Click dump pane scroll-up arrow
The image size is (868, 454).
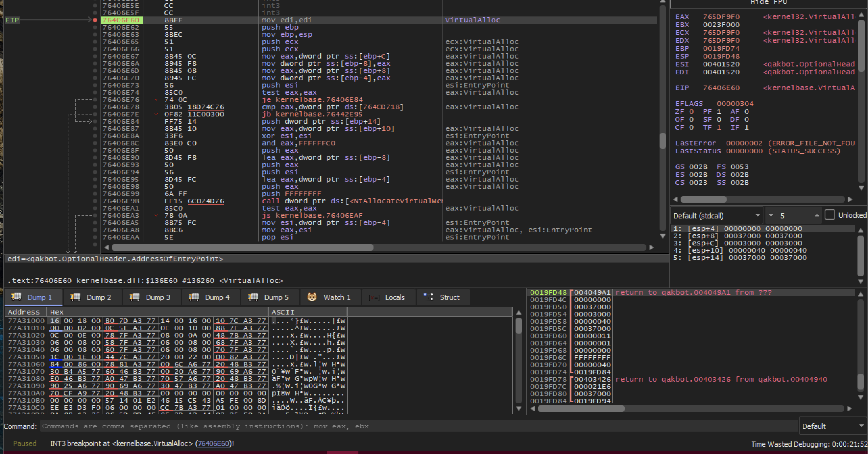[x=518, y=313]
